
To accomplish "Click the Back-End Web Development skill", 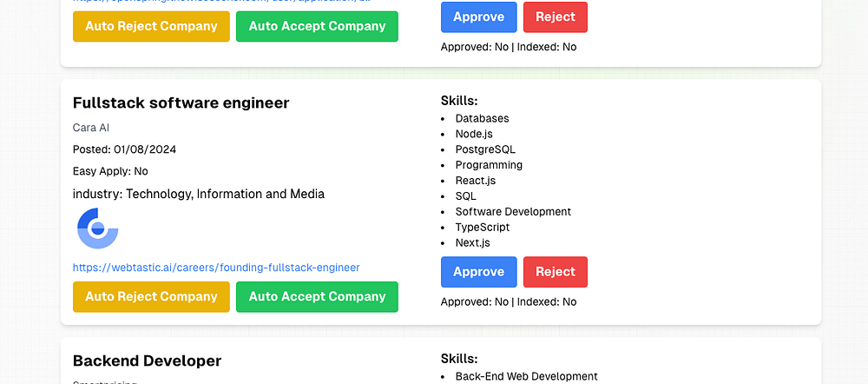I will click(526, 376).
